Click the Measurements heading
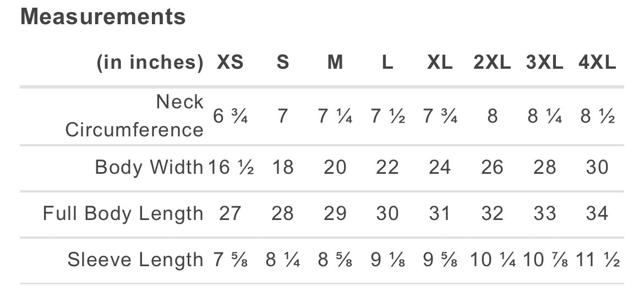Viewport: 644px width, 297px height. click(x=103, y=17)
